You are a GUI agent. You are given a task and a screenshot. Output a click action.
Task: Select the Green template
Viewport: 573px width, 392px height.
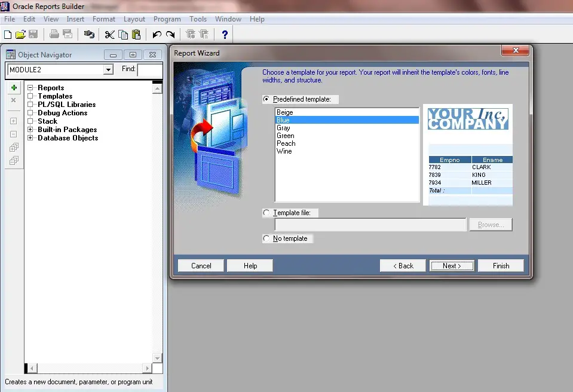pos(347,136)
